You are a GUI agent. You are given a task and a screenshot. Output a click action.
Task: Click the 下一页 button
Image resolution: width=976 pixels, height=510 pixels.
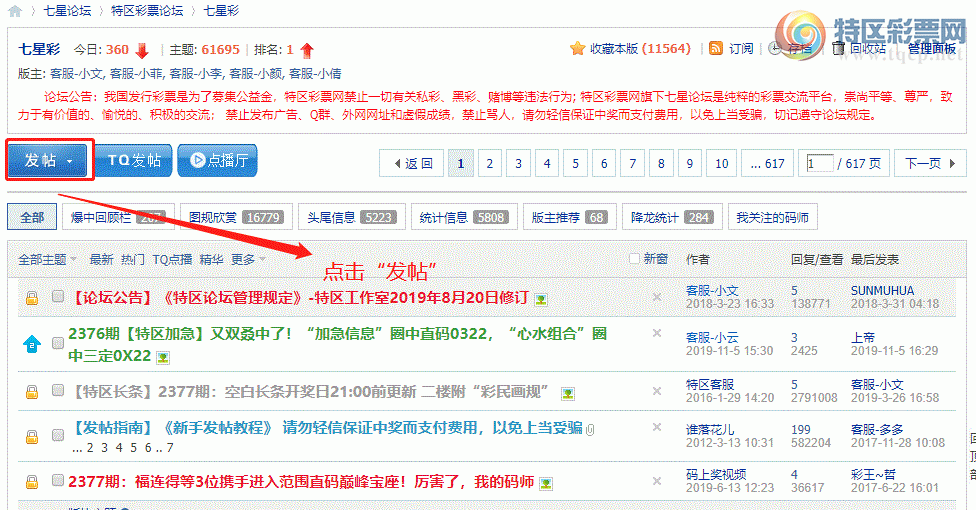[x=930, y=163]
